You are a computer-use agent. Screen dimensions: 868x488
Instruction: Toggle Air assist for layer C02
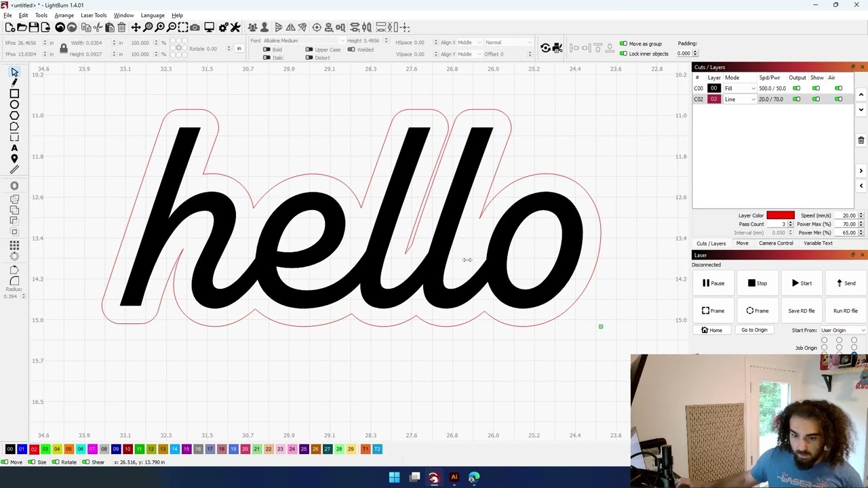[838, 99]
